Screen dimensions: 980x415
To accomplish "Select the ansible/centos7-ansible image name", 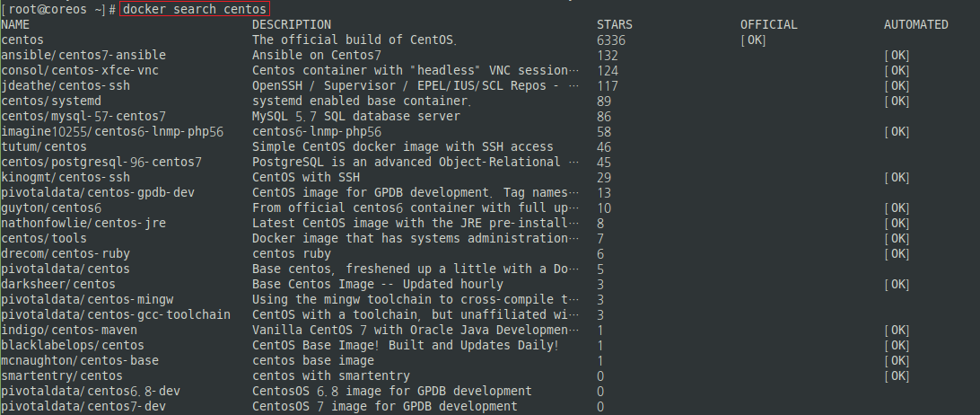I will (x=83, y=55).
